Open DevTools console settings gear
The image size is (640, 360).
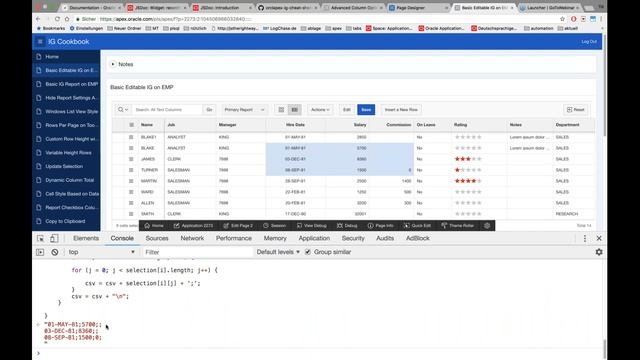[599, 252]
